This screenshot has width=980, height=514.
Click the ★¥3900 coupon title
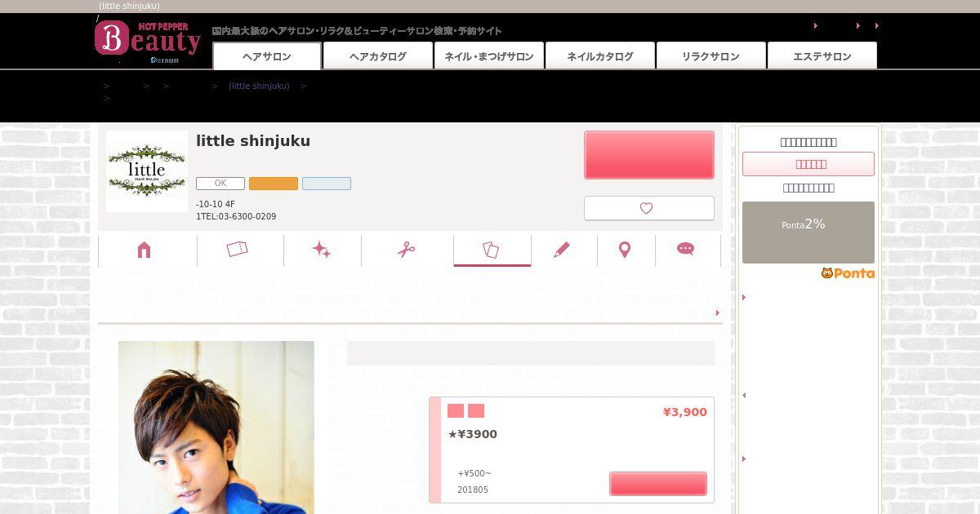click(x=472, y=434)
